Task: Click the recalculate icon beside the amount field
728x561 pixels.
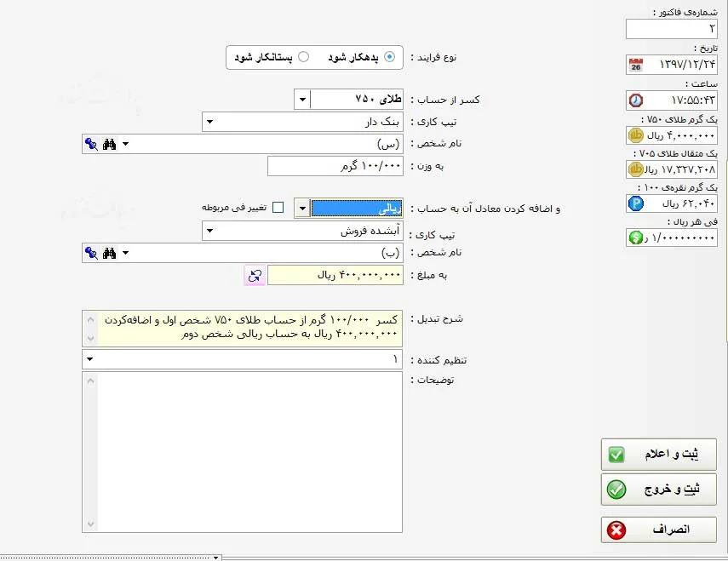Action: pyautogui.click(x=255, y=276)
